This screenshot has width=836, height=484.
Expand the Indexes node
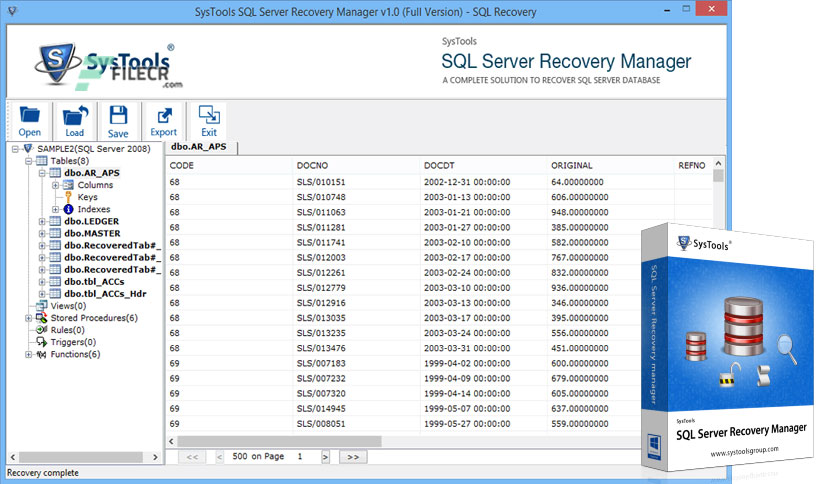(x=55, y=209)
